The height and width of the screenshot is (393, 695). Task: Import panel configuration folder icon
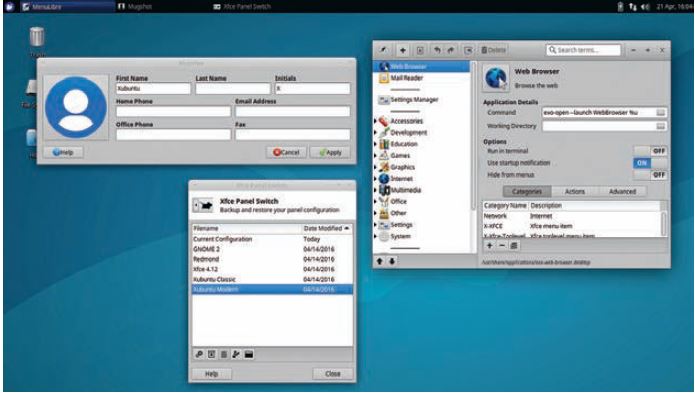point(249,354)
